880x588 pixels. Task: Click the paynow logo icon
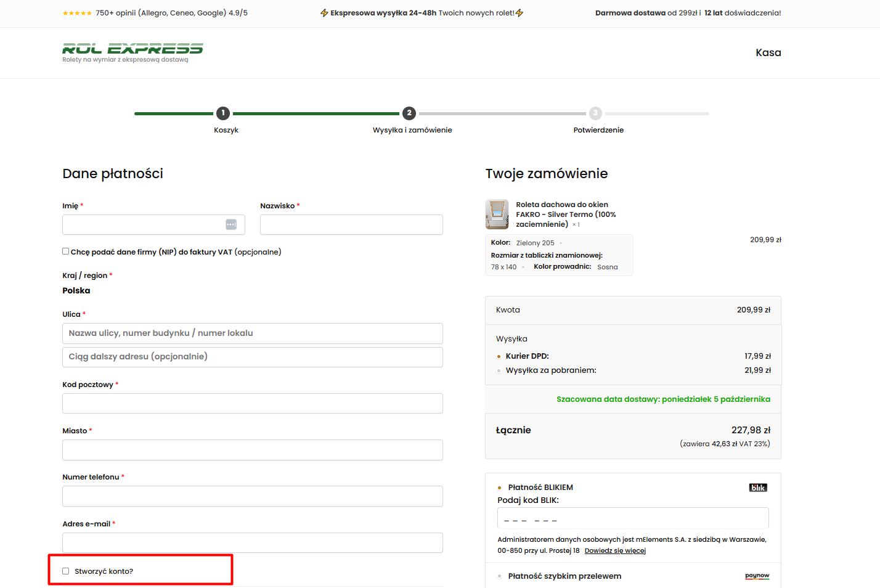[757, 576]
